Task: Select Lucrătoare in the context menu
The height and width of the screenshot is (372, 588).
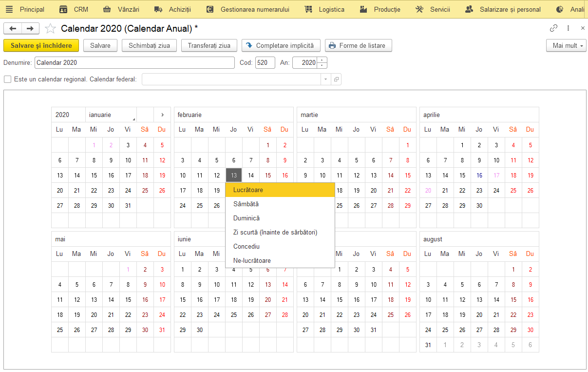Action: tap(280, 190)
